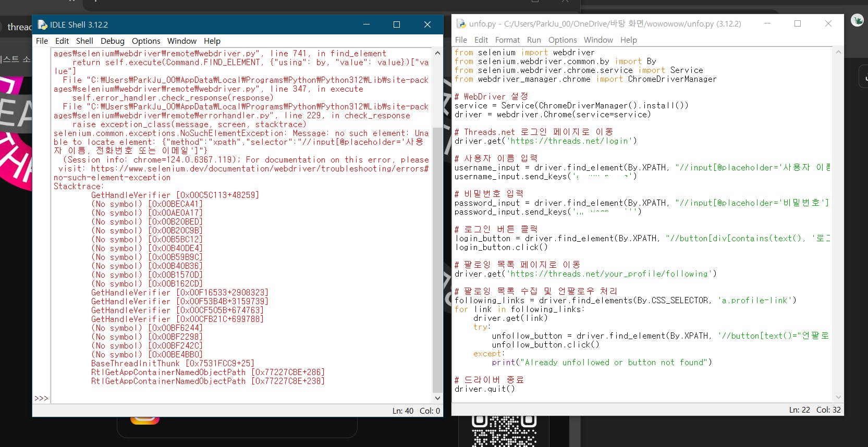The width and height of the screenshot is (868, 447).
Task: Click the 'driver.get(link)' line
Action: [x=510, y=318]
